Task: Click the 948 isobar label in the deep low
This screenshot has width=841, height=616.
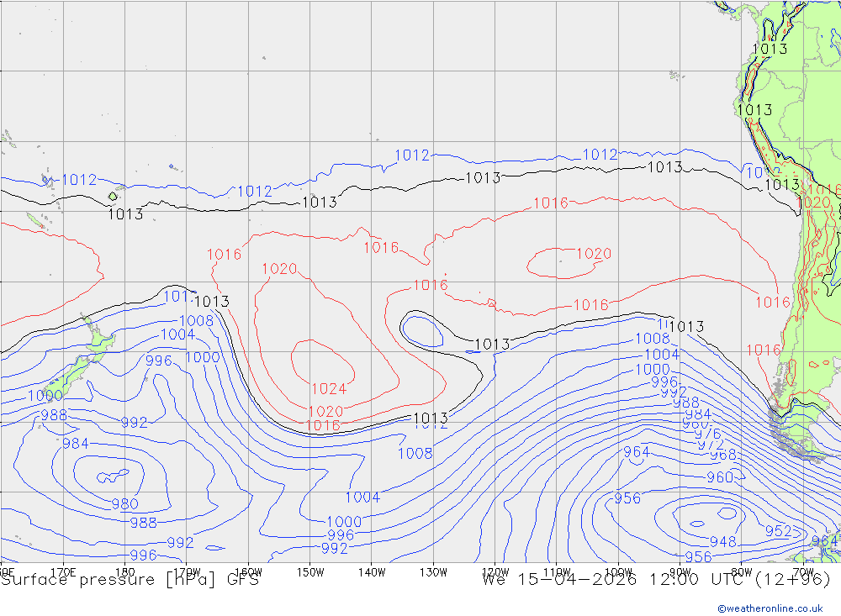Action: coord(722,541)
